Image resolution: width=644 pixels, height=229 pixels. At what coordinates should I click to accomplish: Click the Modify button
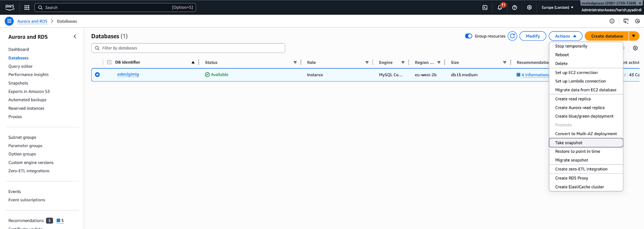[x=533, y=36]
